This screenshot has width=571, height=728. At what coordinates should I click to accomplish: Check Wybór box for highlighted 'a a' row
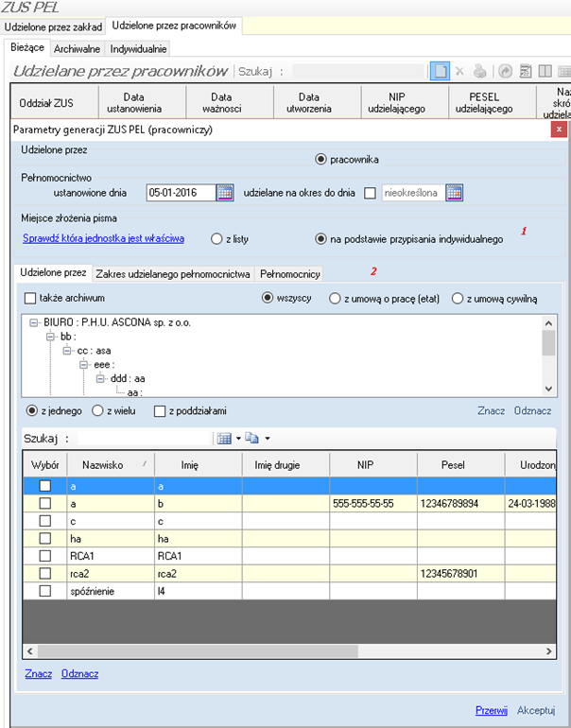click(45, 486)
